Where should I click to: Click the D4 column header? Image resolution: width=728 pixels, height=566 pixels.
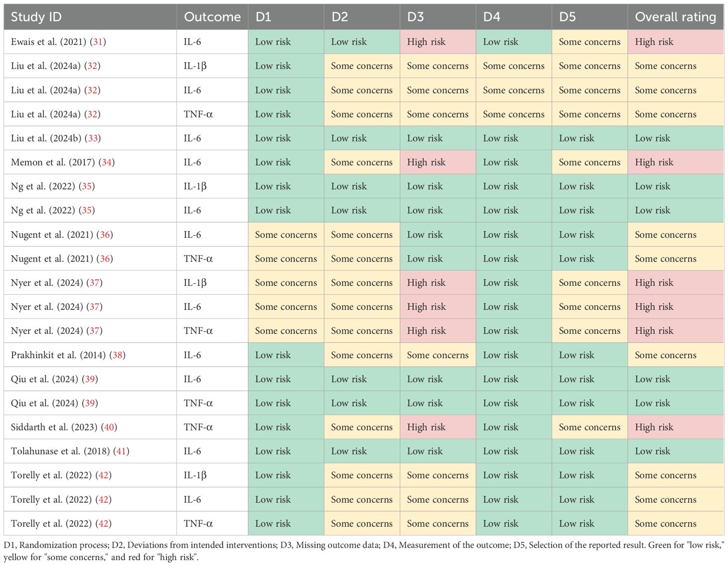492,17
